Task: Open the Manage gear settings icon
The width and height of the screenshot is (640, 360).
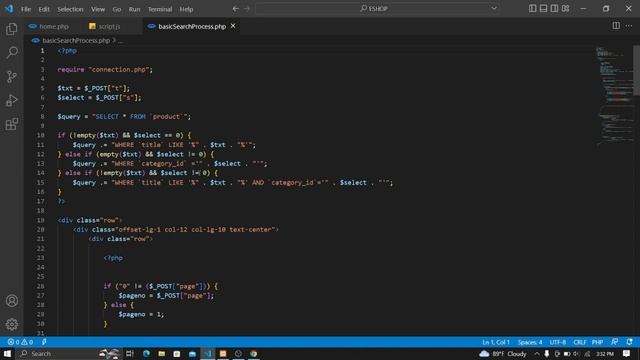Action: point(12,324)
